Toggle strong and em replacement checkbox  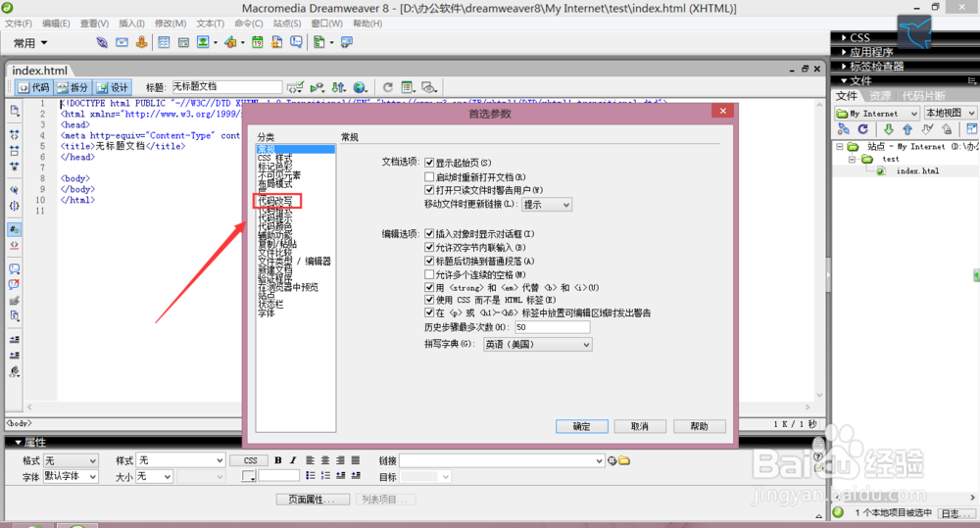pos(429,287)
